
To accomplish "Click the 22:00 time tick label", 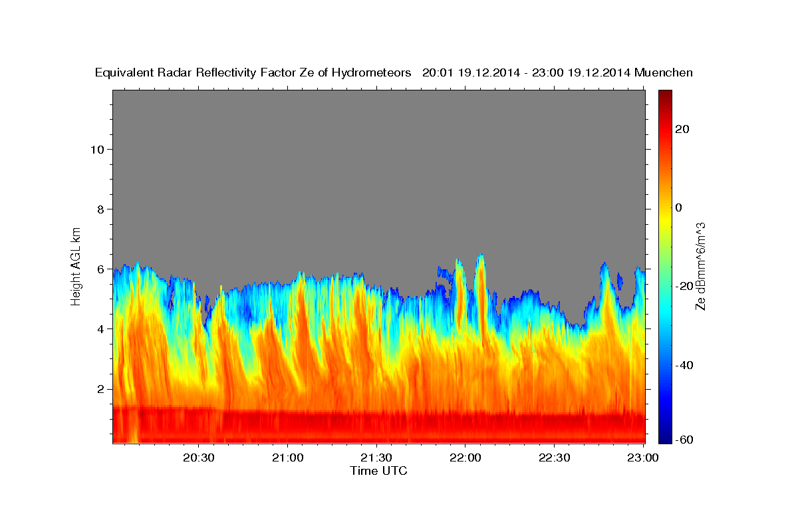I will coord(465,458).
